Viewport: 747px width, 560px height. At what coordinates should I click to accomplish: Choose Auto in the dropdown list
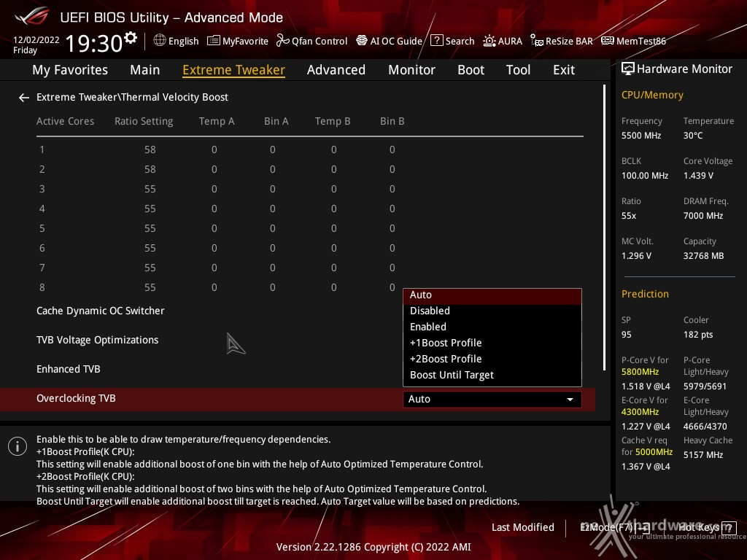pos(492,295)
